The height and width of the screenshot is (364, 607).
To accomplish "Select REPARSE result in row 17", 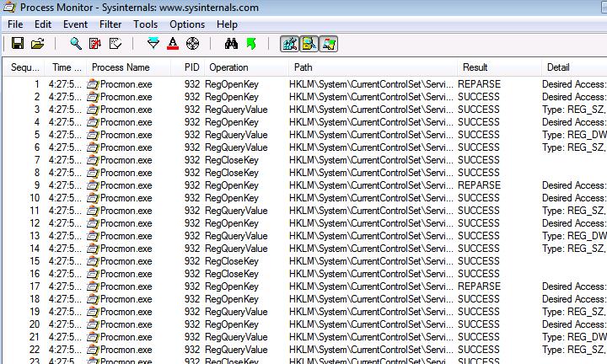I will pos(479,286).
